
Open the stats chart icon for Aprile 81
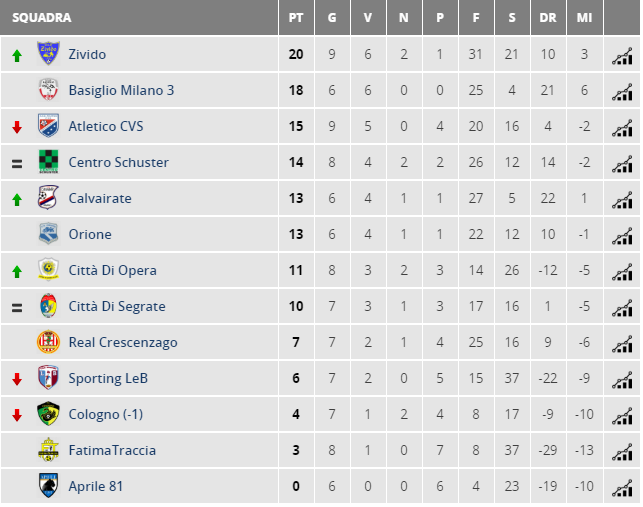622,488
